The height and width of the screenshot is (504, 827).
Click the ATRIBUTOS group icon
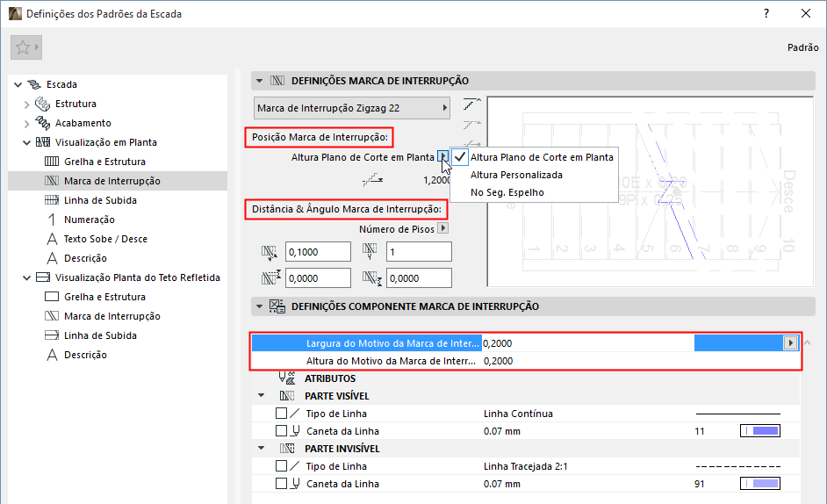pyautogui.click(x=287, y=378)
